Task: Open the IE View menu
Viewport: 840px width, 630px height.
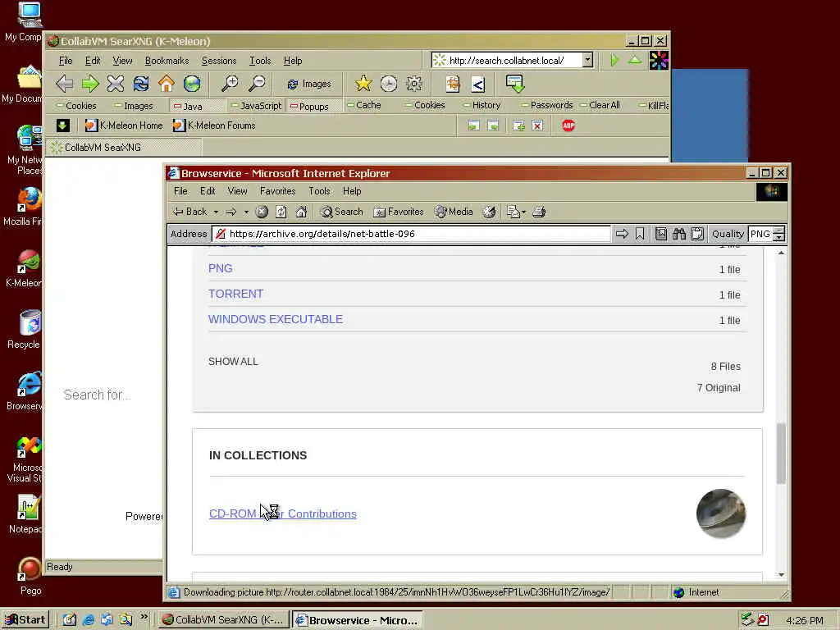Action: click(x=237, y=190)
